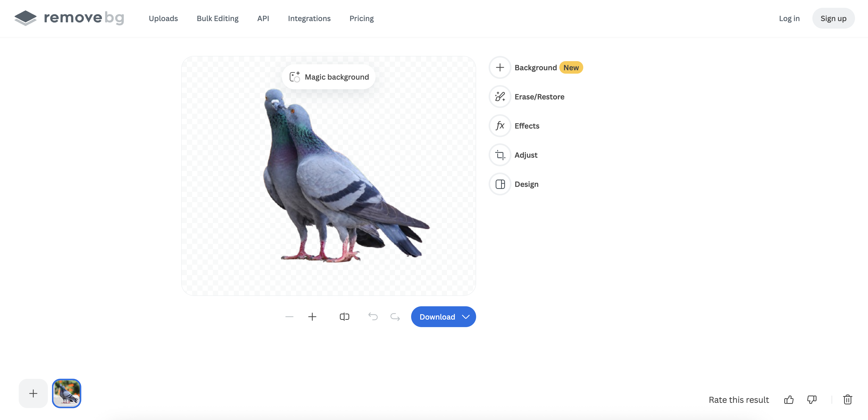This screenshot has height=420, width=868.
Task: Rate result with thumbs up
Action: coord(788,400)
